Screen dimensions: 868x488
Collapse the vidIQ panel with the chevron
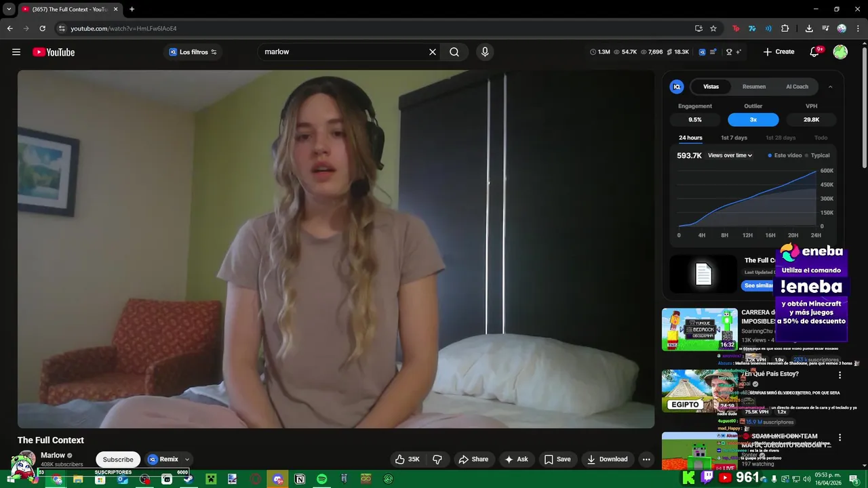(x=830, y=87)
